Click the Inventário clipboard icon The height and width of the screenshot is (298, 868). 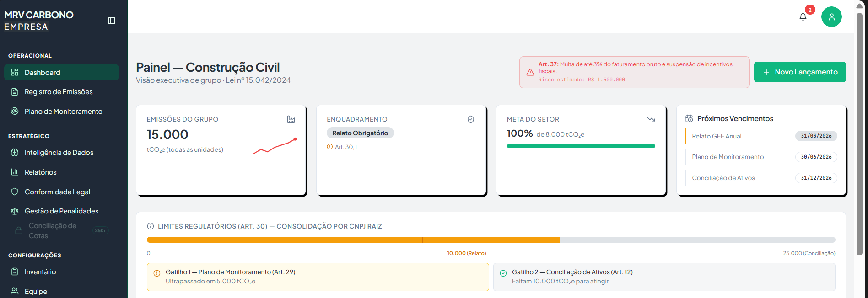pyautogui.click(x=15, y=272)
